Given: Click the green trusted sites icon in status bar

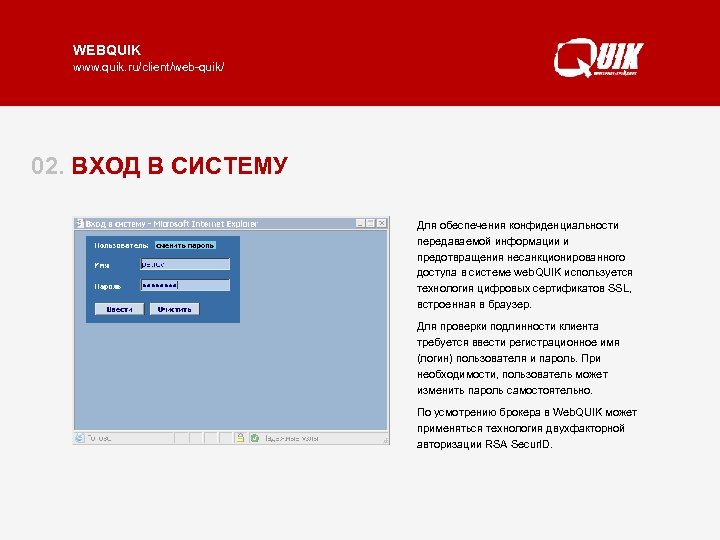Looking at the screenshot, I should coord(255,438).
